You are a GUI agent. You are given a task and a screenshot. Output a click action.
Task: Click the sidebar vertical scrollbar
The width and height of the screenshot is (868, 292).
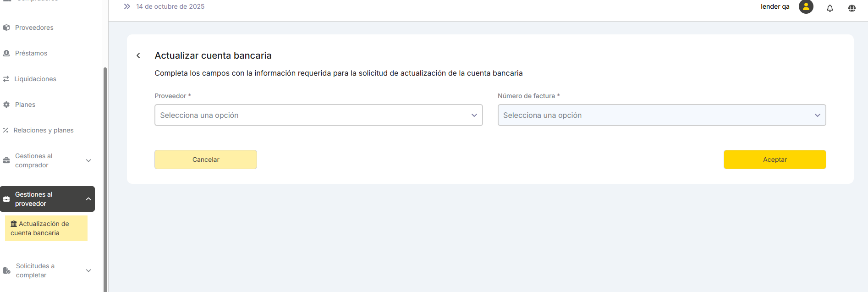[105, 179]
